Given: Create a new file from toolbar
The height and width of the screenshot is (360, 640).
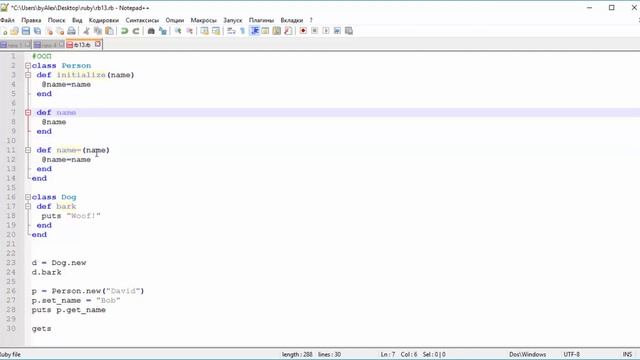Looking at the screenshot, I should (4, 31).
